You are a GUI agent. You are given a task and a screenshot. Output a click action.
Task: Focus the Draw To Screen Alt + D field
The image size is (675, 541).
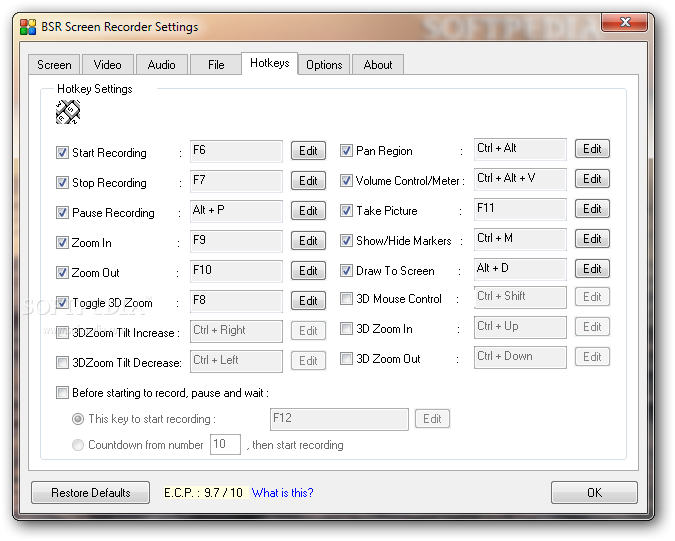click(x=520, y=269)
